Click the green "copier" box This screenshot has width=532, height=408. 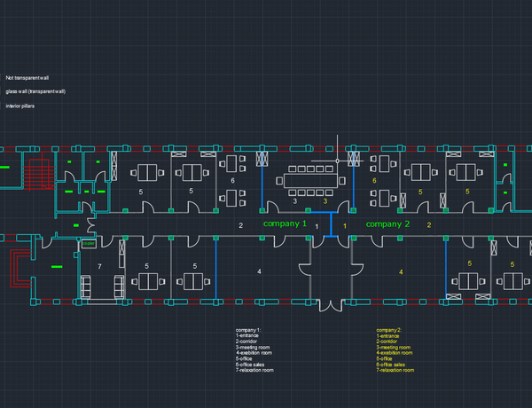point(89,242)
